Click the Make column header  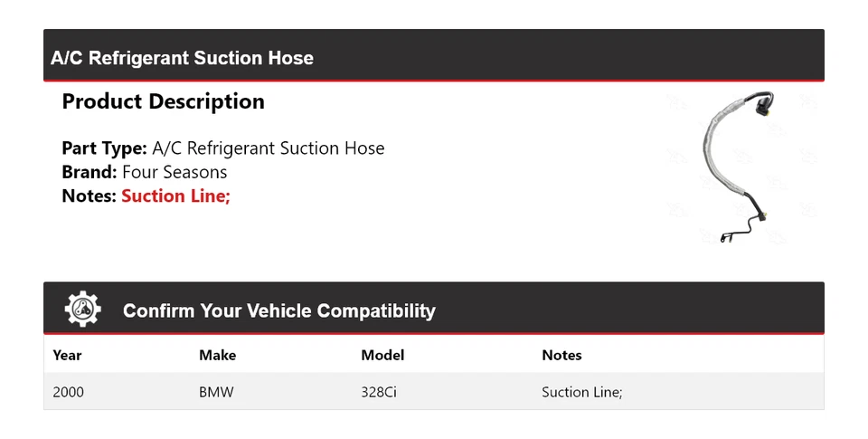tap(217, 355)
